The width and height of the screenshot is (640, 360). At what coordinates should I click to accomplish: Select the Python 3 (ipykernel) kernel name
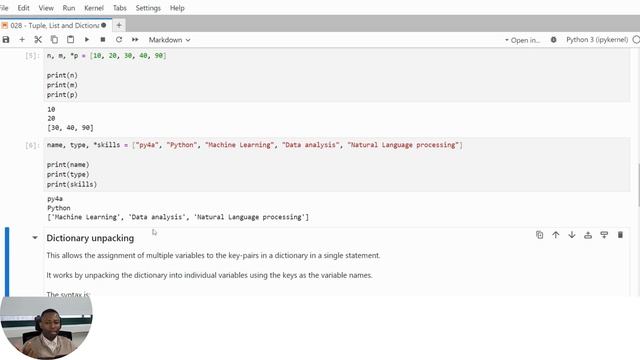click(597, 40)
